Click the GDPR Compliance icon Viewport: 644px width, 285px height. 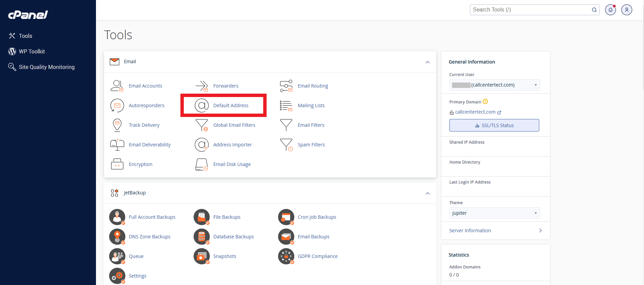[286, 256]
